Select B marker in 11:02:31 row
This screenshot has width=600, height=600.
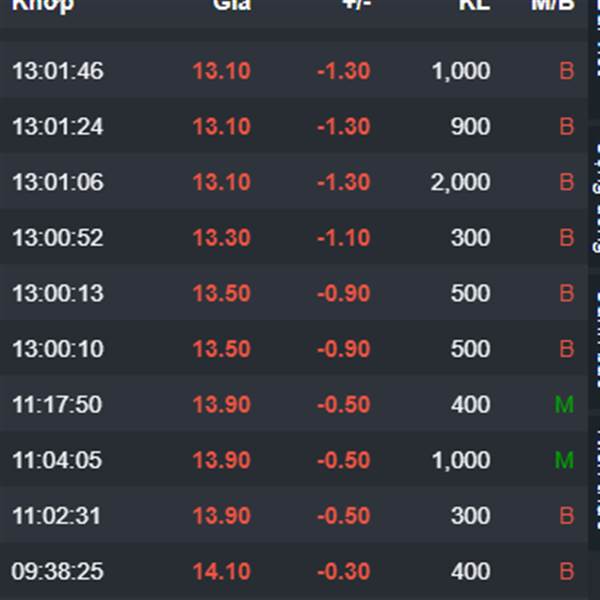pos(567,515)
